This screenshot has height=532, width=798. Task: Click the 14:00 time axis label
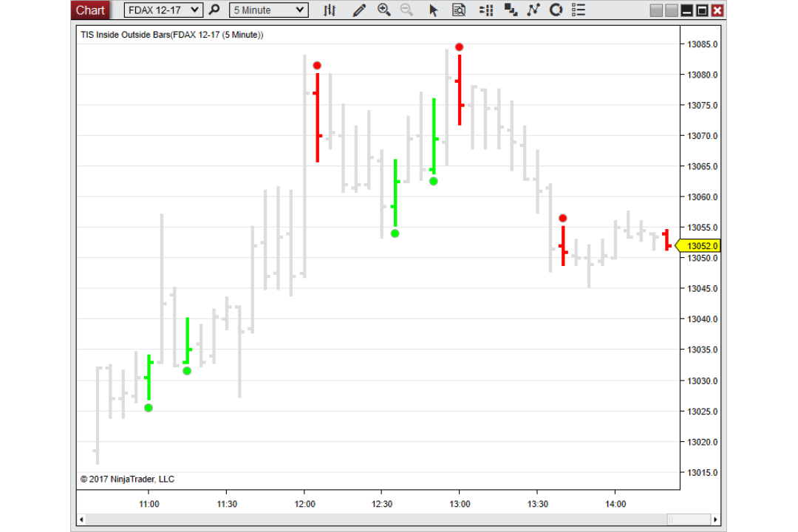click(x=615, y=504)
